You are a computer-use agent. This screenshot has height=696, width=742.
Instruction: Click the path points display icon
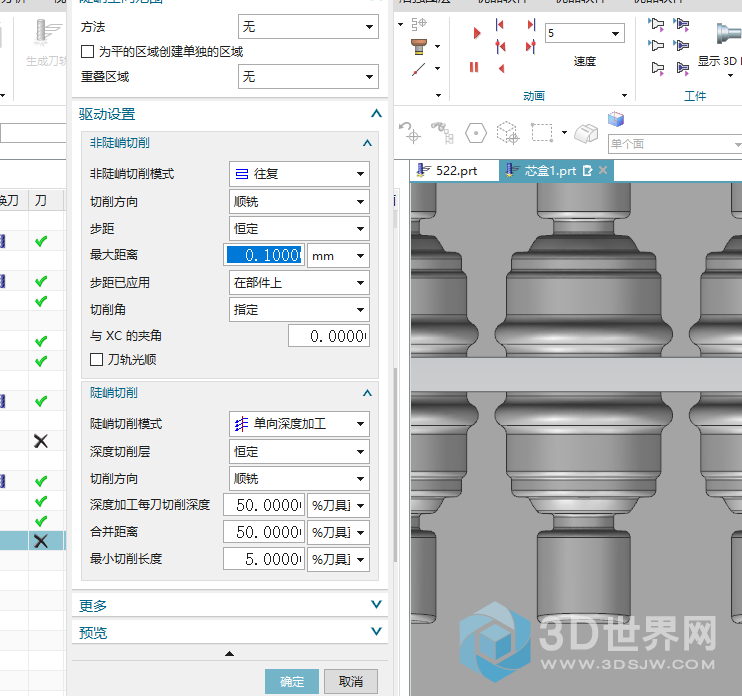(x=419, y=24)
